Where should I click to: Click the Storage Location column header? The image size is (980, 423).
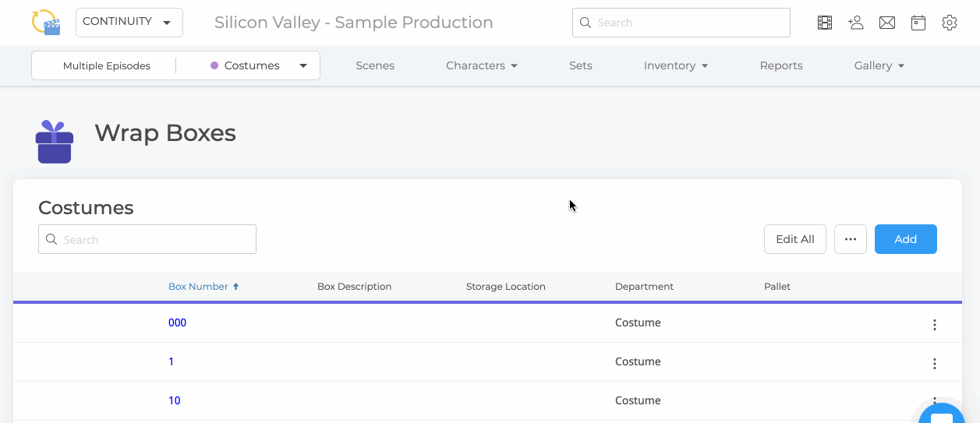pos(506,287)
